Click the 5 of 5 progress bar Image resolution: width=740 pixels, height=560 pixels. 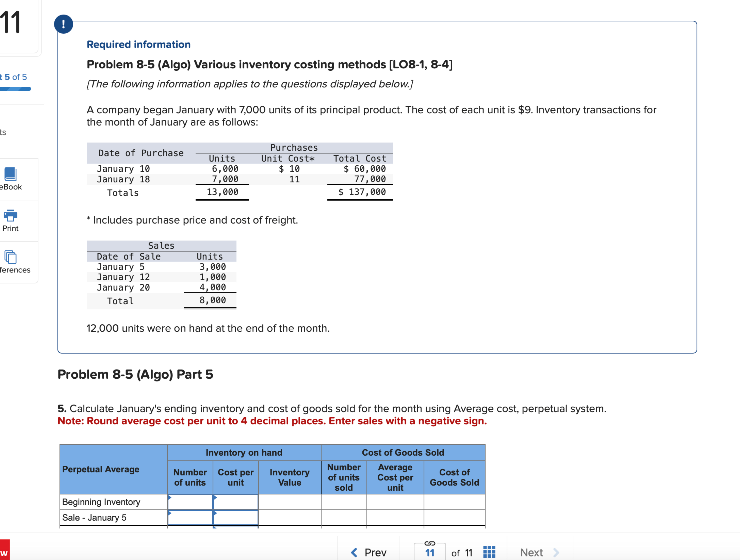tap(15, 89)
